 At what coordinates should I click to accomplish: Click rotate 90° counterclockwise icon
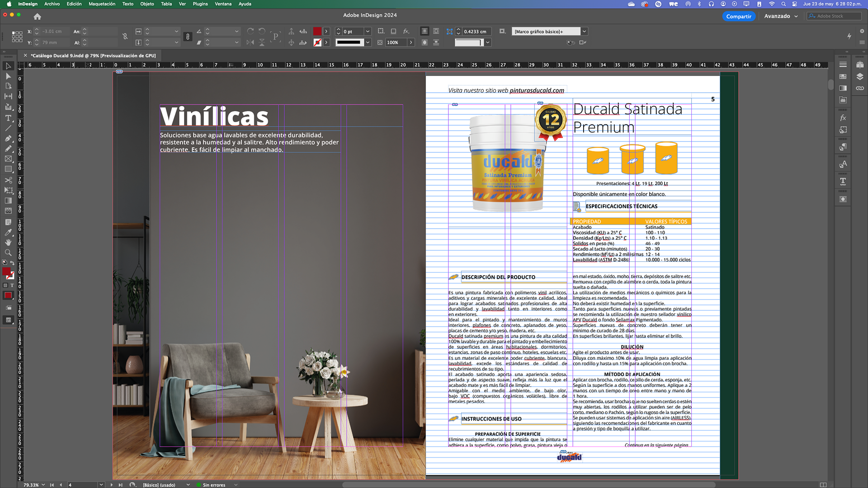(x=262, y=31)
